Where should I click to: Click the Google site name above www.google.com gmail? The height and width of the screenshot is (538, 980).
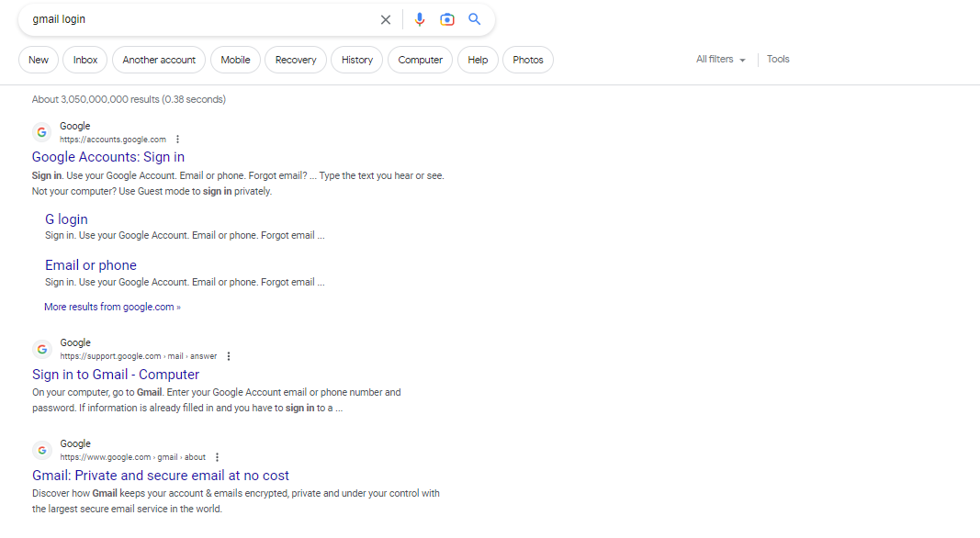(x=75, y=443)
